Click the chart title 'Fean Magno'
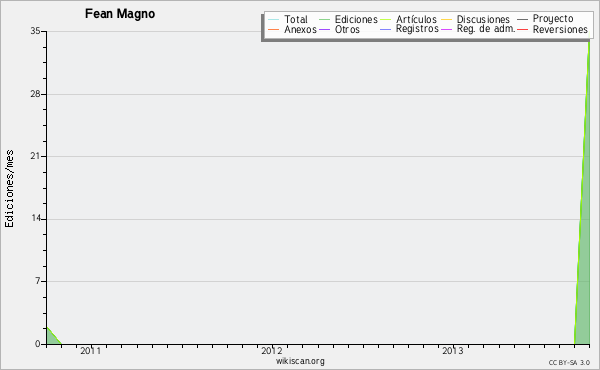This screenshot has height=370, width=600. click(120, 14)
